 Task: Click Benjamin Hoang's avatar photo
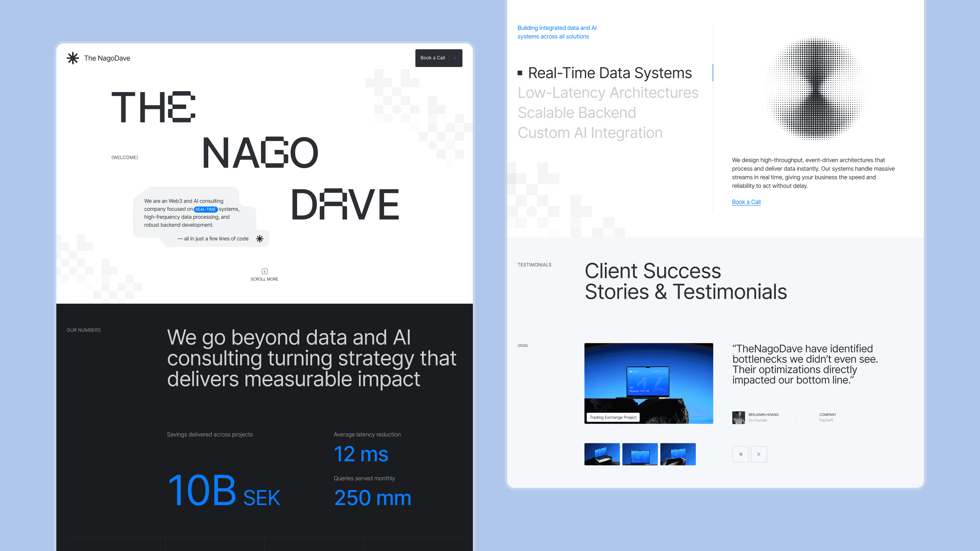[x=738, y=418]
